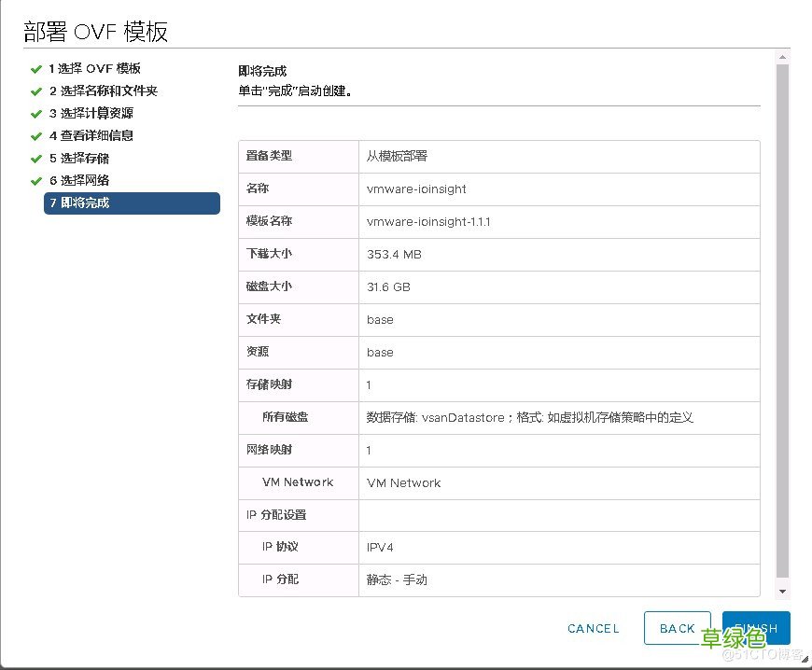Image resolution: width=812 pixels, height=670 pixels.
Task: Click the BACK button
Action: (678, 628)
